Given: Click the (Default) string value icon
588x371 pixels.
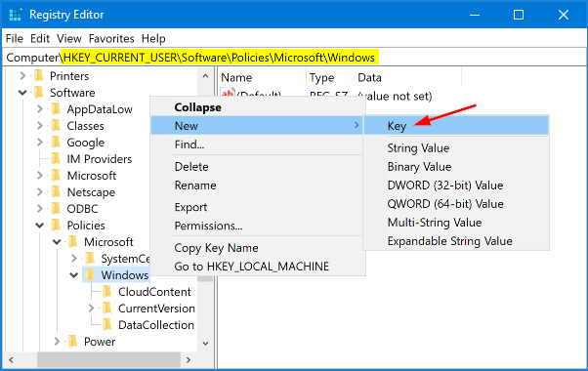Looking at the screenshot, I should point(228,93).
